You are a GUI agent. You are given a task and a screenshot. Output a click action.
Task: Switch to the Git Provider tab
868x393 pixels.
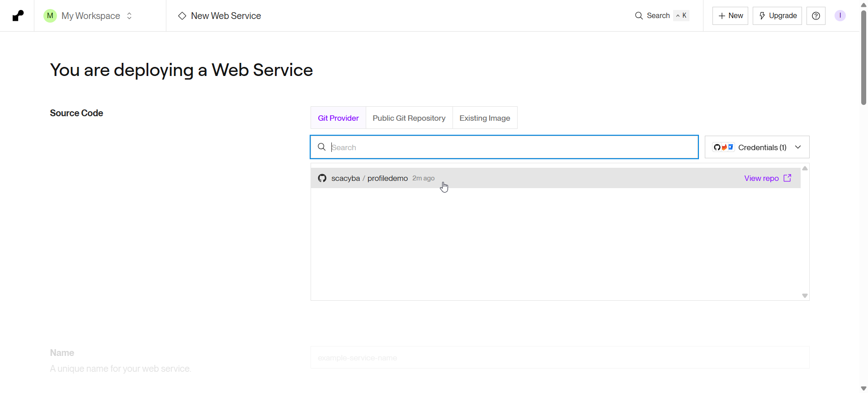pos(338,118)
